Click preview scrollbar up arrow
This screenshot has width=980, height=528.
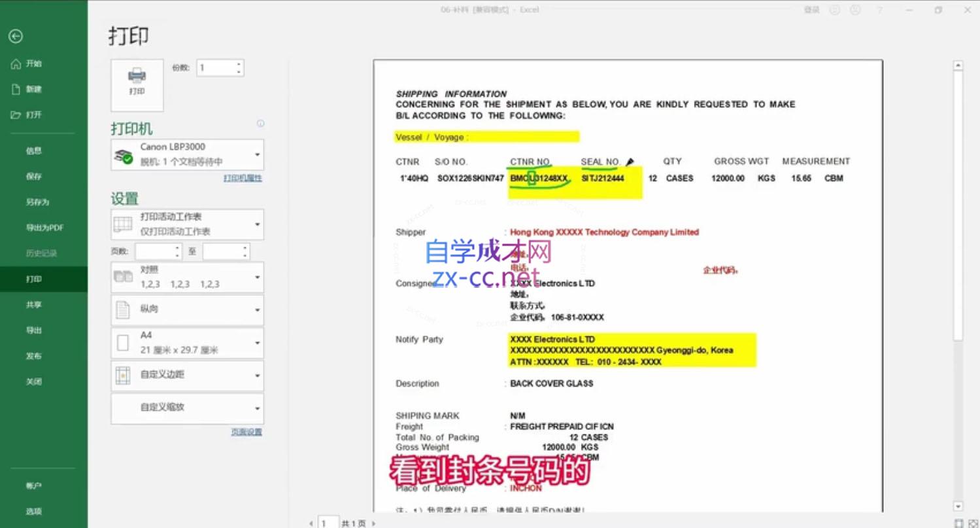pyautogui.click(x=958, y=65)
